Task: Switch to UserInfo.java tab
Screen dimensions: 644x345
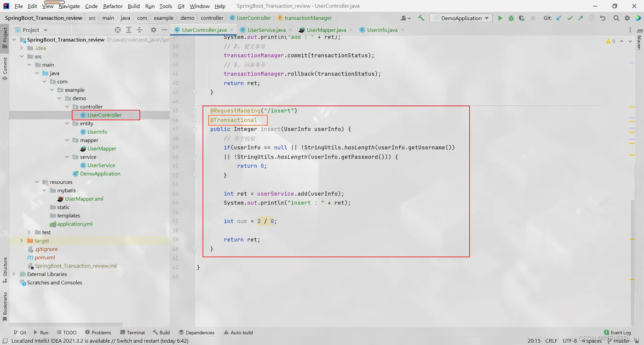Action: pos(382,30)
